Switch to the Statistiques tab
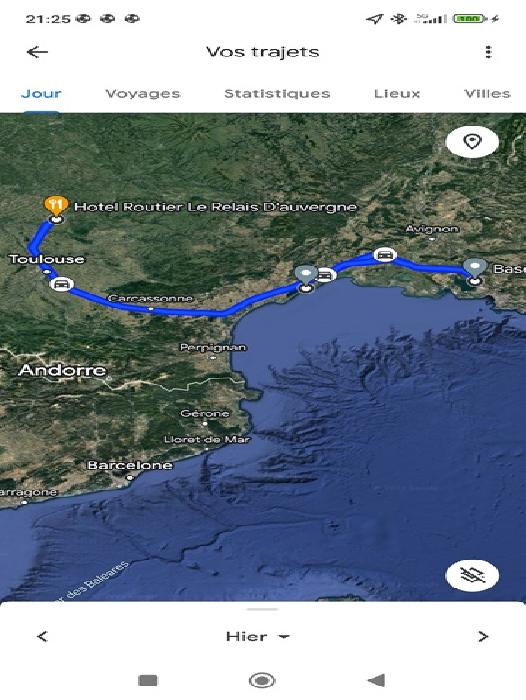 277,93
